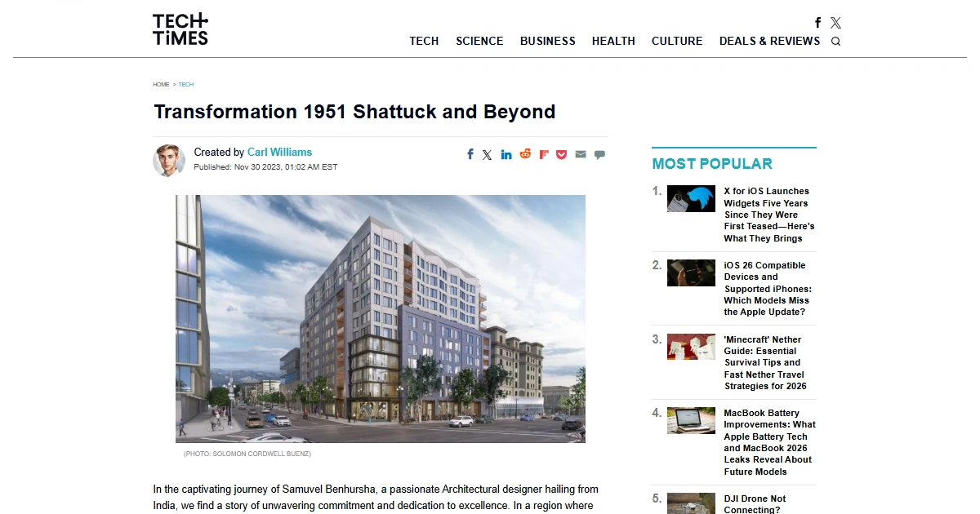
Task: Share the article via Flipboard
Action: 543,154
